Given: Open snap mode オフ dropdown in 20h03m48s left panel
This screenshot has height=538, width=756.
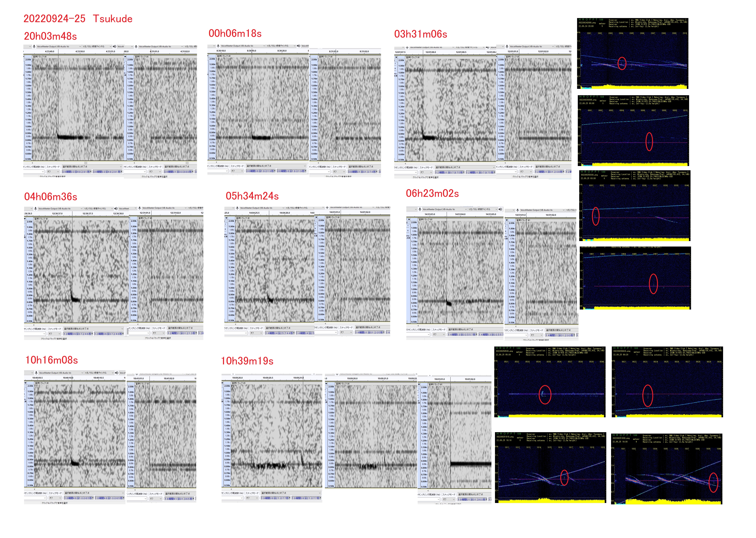Looking at the screenshot, I should (x=53, y=172).
